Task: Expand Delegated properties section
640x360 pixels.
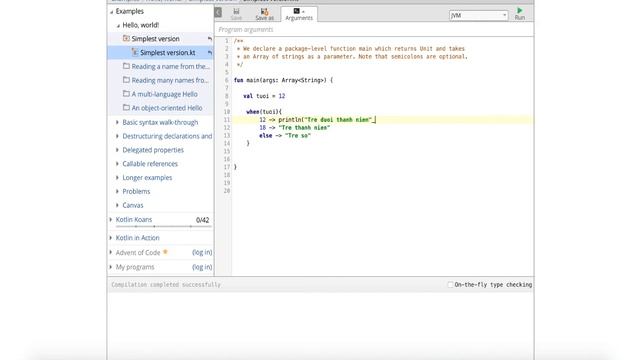Action: (x=117, y=150)
